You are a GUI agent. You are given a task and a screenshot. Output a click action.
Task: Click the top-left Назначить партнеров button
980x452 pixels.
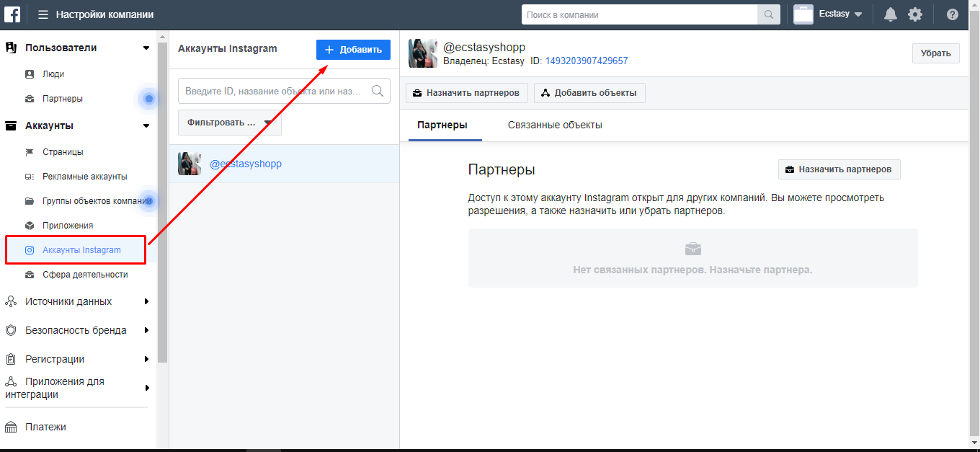click(x=467, y=93)
